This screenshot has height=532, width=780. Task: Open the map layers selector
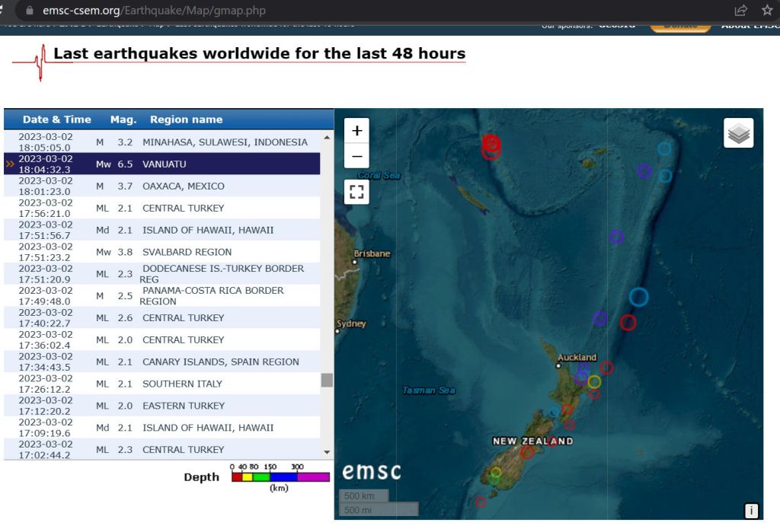(x=738, y=133)
